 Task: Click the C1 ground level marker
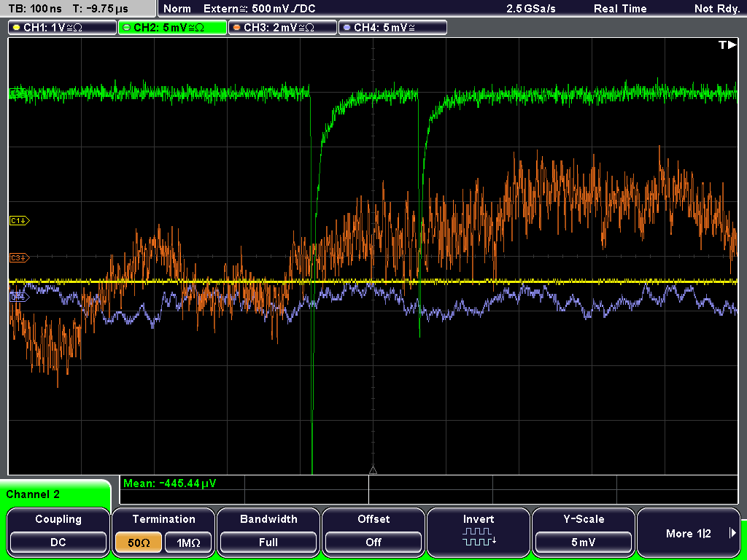pos(20,220)
